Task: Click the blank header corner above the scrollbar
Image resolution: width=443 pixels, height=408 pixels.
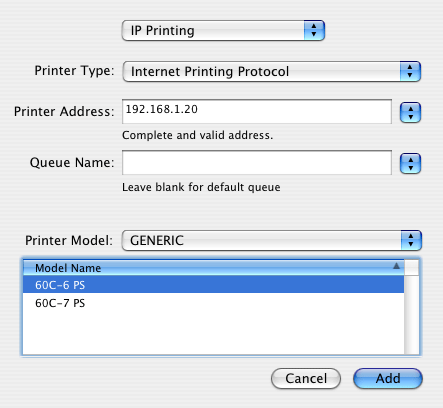Action: 412,268
